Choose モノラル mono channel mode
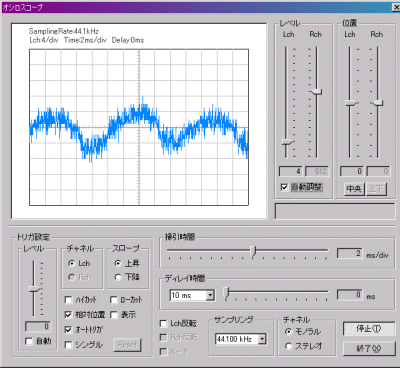 pos(288,332)
